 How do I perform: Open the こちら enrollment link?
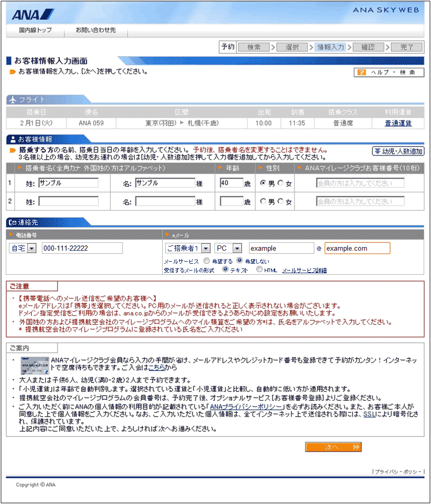coord(157,367)
